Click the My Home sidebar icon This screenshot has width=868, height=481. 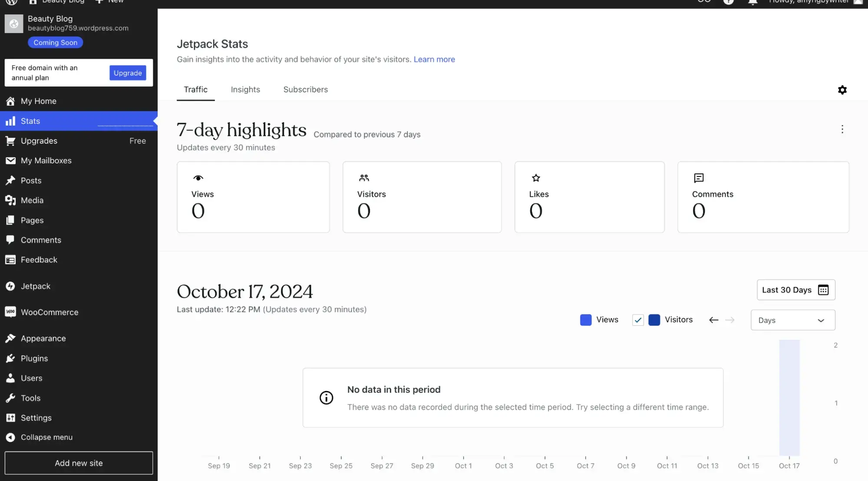(x=11, y=101)
